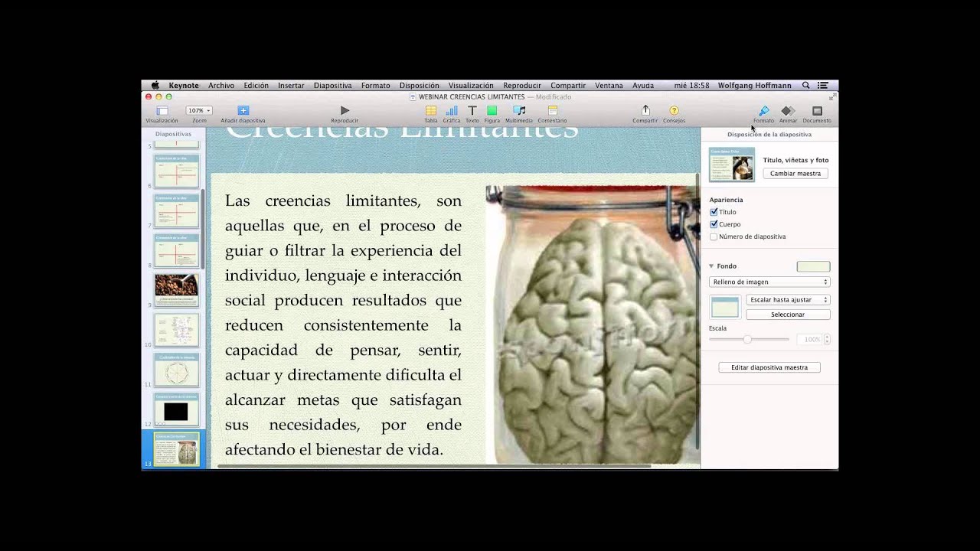Open the Archivo menu
980x551 pixels.
coord(221,86)
